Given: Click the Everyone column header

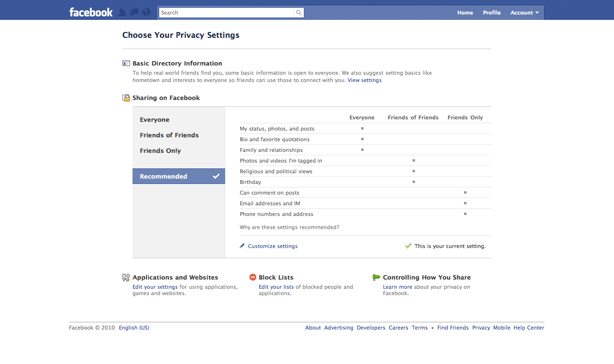Looking at the screenshot, I should tap(362, 117).
